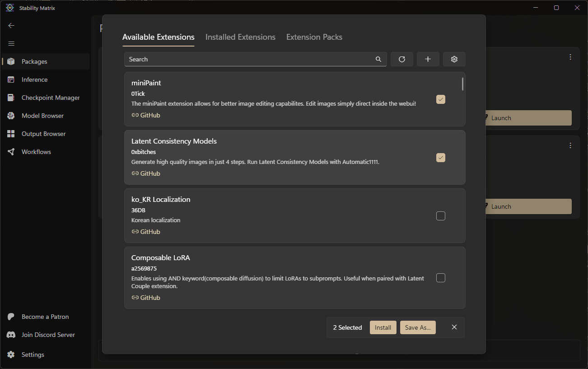The height and width of the screenshot is (369, 588).
Task: Go back using the left arrow
Action: (11, 26)
